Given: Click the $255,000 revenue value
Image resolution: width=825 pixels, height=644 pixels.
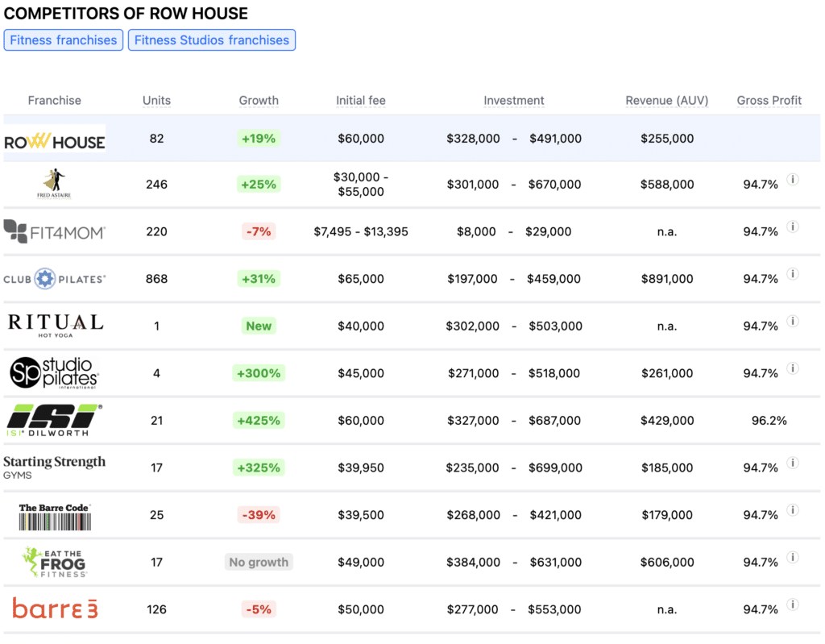Looking at the screenshot, I should (x=666, y=139).
